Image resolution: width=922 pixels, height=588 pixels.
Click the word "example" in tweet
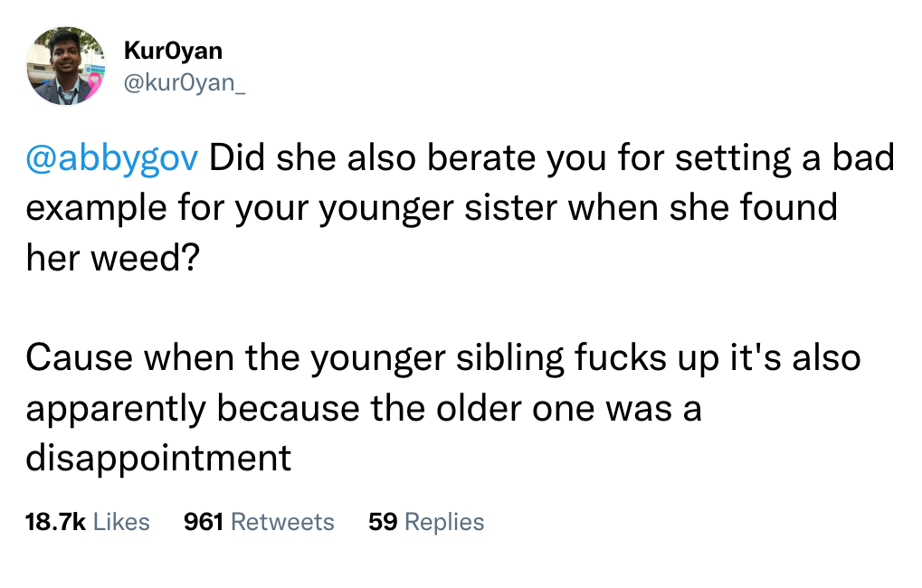97,209
